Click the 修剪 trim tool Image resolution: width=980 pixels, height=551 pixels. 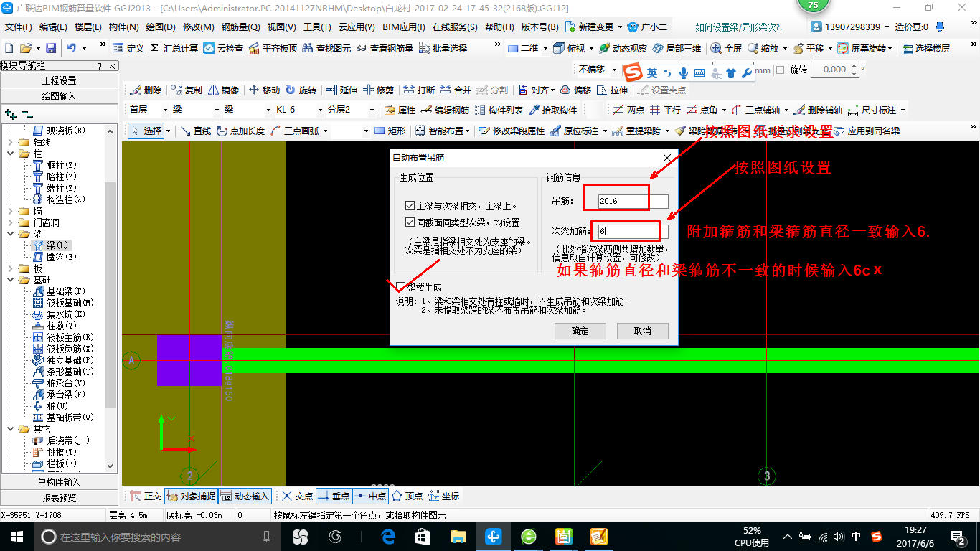tap(378, 90)
